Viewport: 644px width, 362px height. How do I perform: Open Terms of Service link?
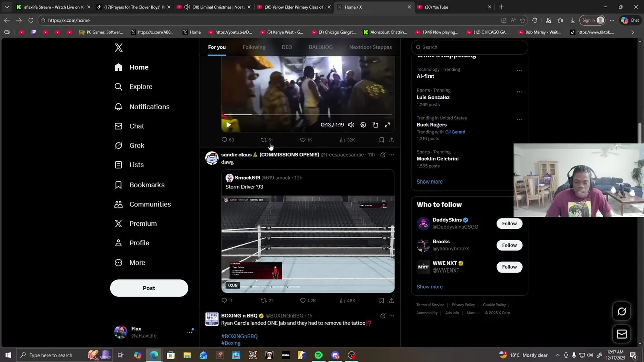430,305
